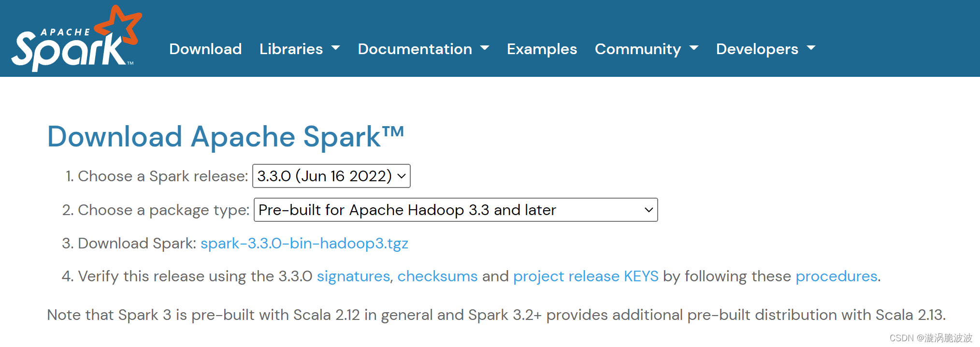Open the Spark release dropdown 3.3.0
Screen dimensions: 980x347
coord(331,176)
